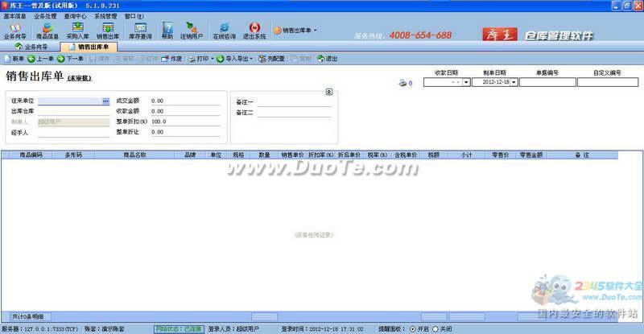Click the 单据编号 input field
The height and width of the screenshot is (334, 644).
[547, 82]
